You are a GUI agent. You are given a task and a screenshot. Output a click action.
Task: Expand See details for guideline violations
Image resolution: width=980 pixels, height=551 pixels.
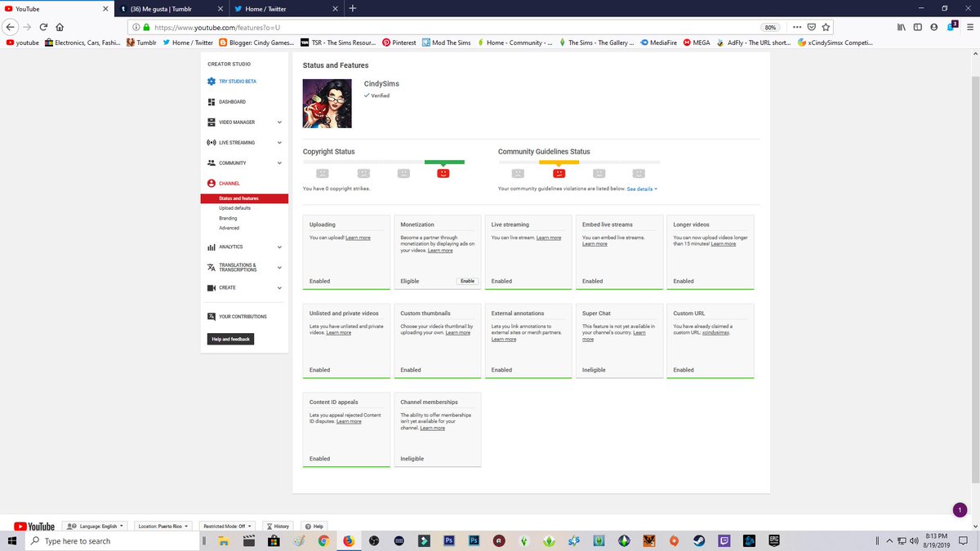[642, 189]
